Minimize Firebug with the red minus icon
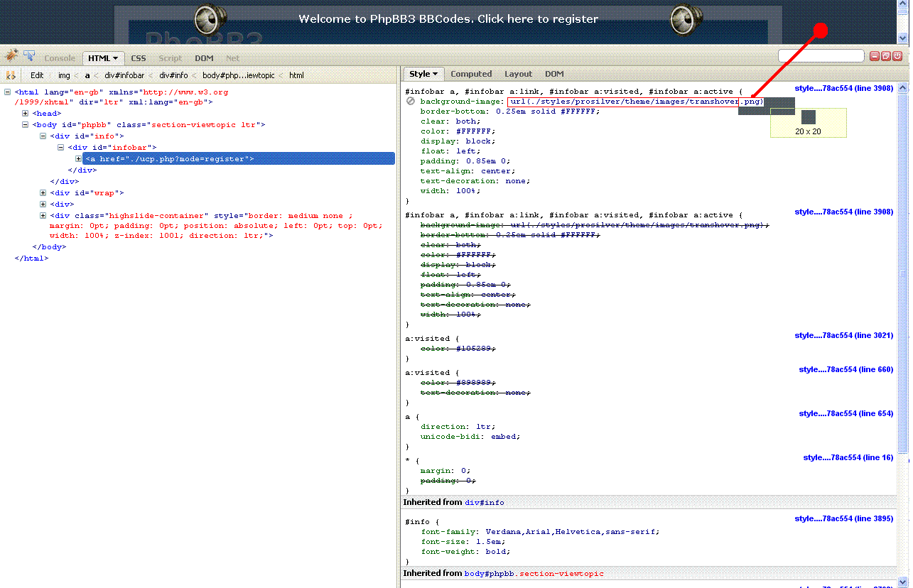The width and height of the screenshot is (913, 588). coord(875,56)
